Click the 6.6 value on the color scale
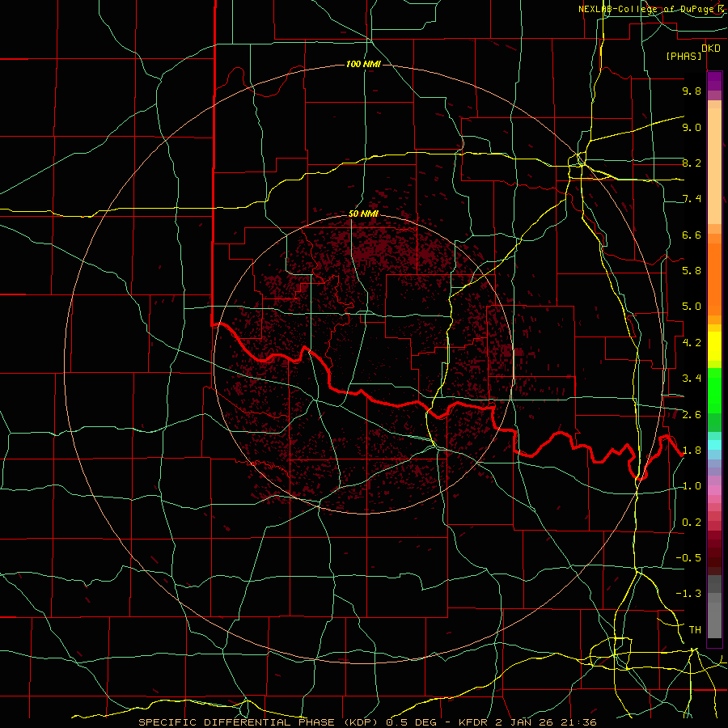 (692, 235)
